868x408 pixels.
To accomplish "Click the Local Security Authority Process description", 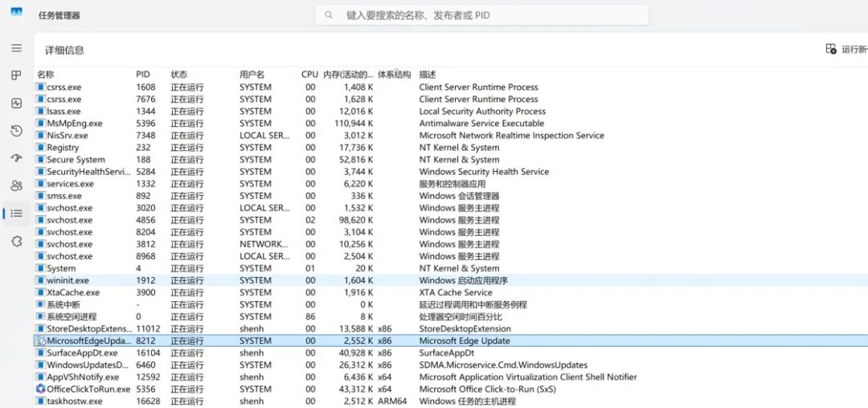I will 482,111.
